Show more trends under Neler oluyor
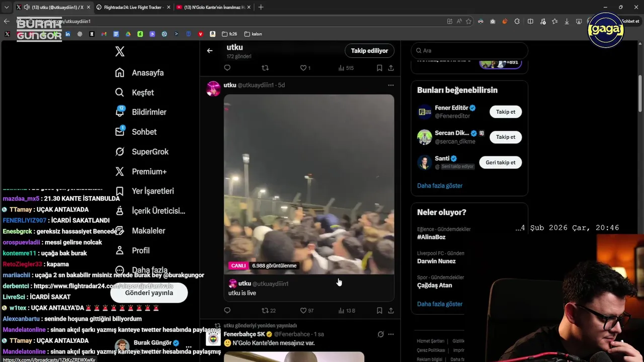The width and height of the screenshot is (644, 362). [x=440, y=304]
